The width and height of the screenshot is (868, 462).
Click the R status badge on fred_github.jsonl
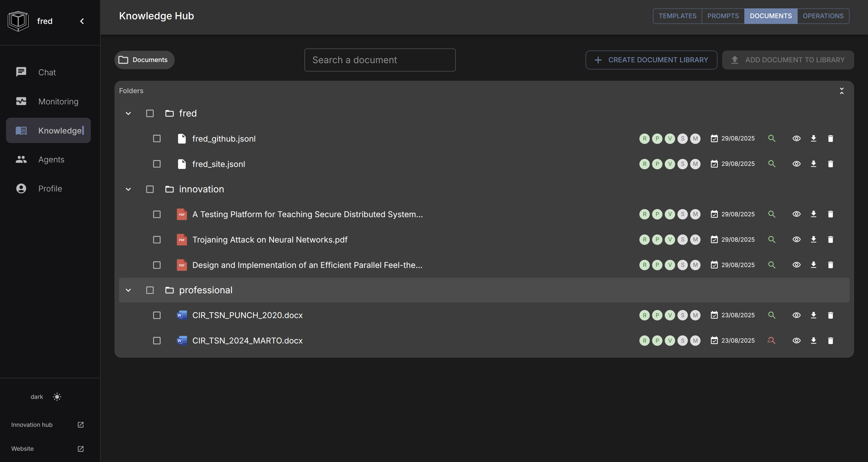tap(644, 138)
